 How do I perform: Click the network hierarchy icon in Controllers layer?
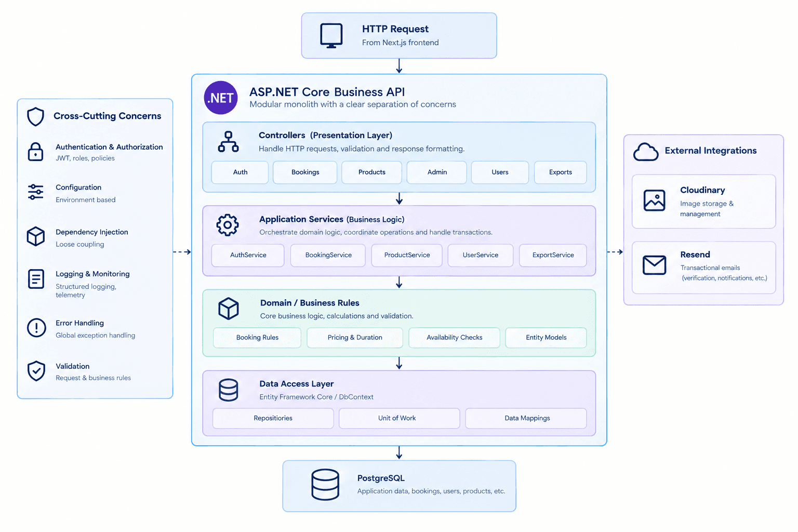click(228, 141)
